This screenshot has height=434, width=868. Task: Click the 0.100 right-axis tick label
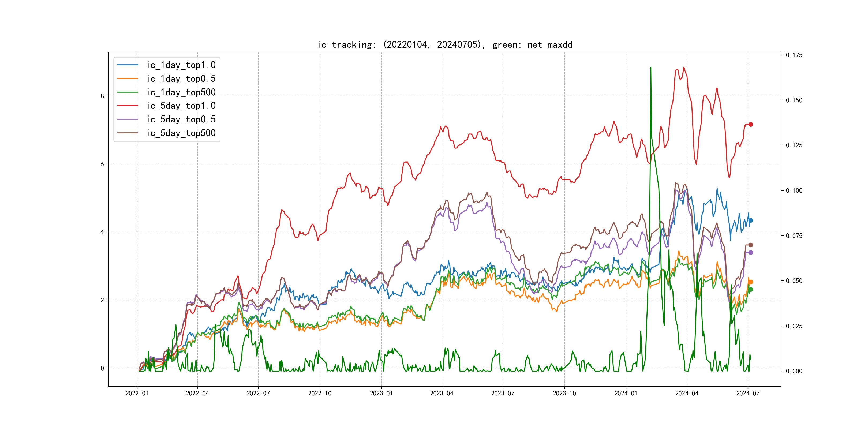coord(794,191)
